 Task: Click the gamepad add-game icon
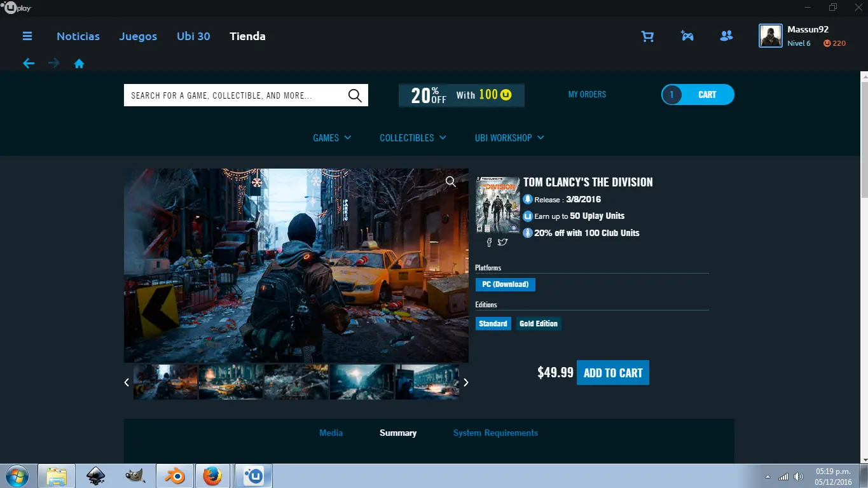click(687, 36)
